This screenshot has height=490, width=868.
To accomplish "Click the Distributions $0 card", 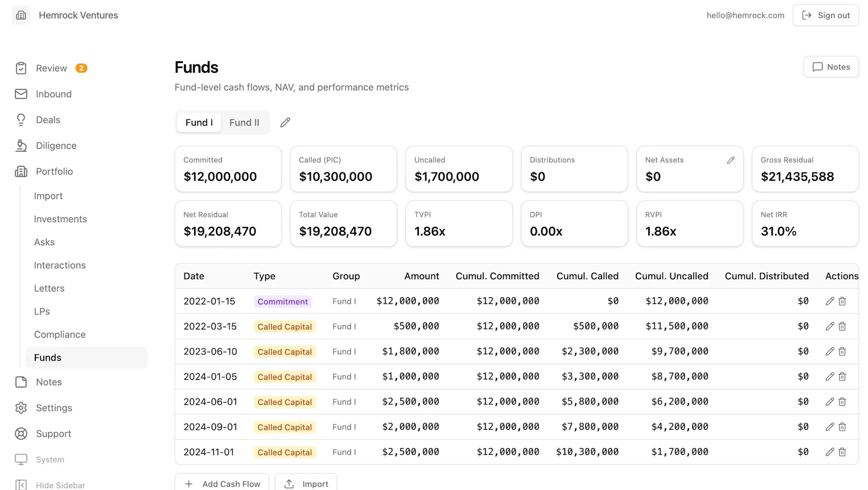I will [575, 169].
